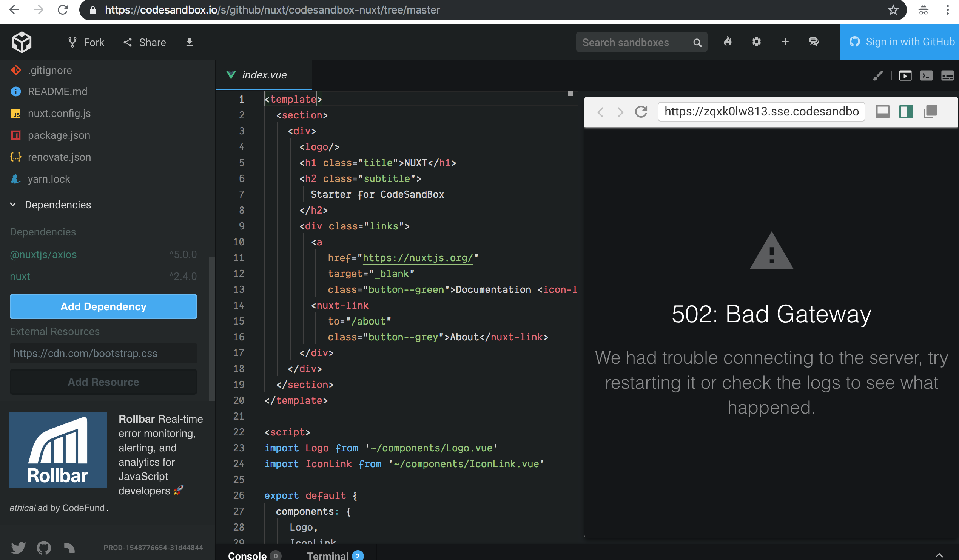This screenshot has height=560, width=959.
Task: Open the browser preview pane icon
Action: pyautogui.click(x=906, y=76)
